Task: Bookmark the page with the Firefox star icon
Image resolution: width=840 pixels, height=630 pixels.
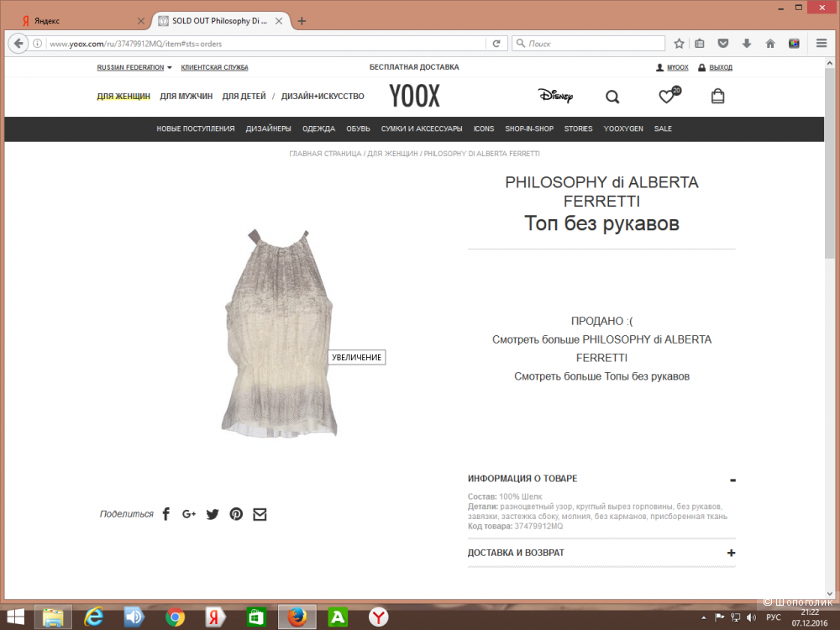Action: point(678,43)
